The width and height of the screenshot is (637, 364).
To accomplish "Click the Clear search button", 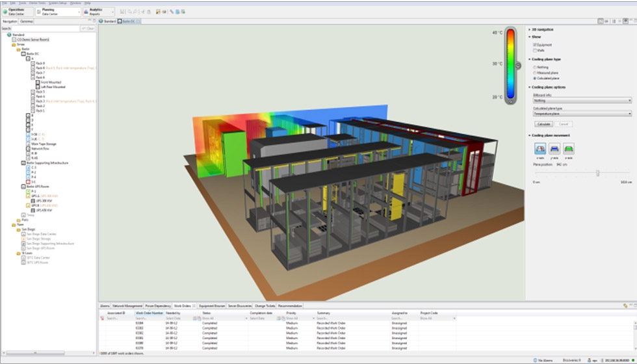I will (87, 29).
